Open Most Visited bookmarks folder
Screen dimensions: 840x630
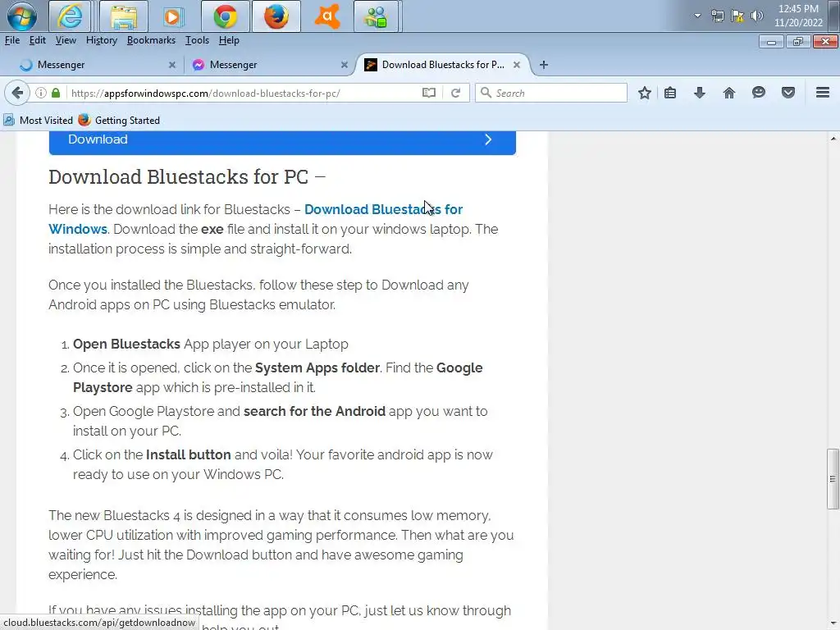(x=38, y=120)
